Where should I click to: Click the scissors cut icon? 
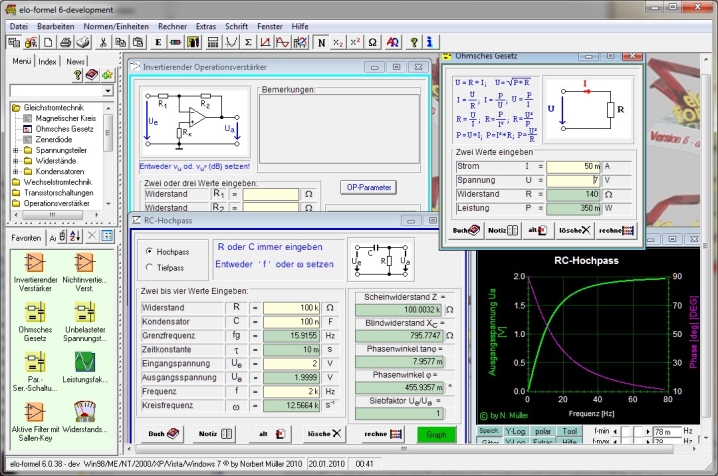105,43
